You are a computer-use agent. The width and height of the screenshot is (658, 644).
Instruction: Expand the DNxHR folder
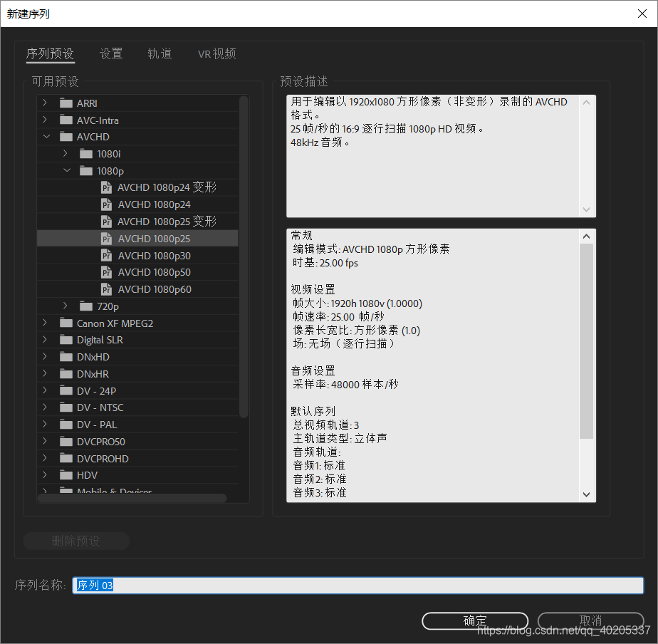45,373
